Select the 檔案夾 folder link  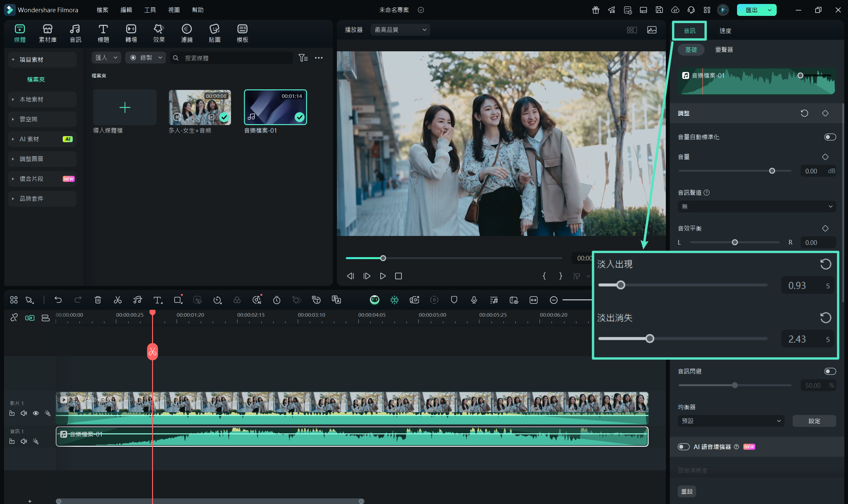(x=36, y=79)
